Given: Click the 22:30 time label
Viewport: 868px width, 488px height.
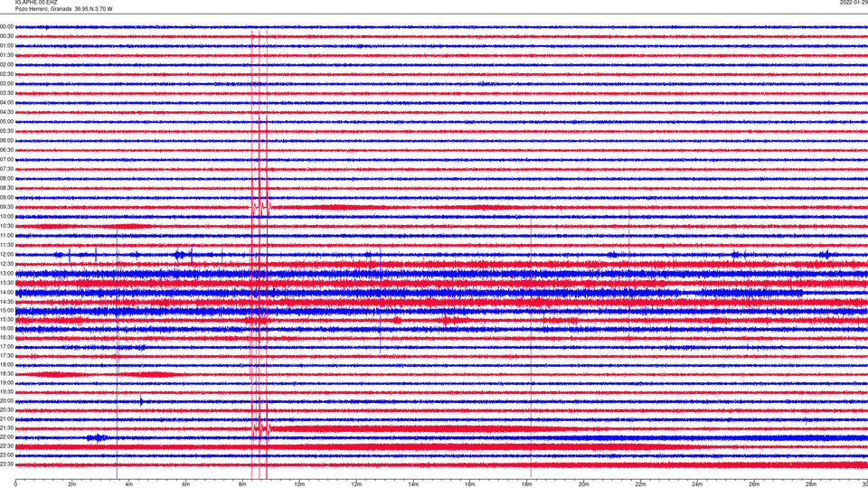Looking at the screenshot, I should [x=7, y=446].
